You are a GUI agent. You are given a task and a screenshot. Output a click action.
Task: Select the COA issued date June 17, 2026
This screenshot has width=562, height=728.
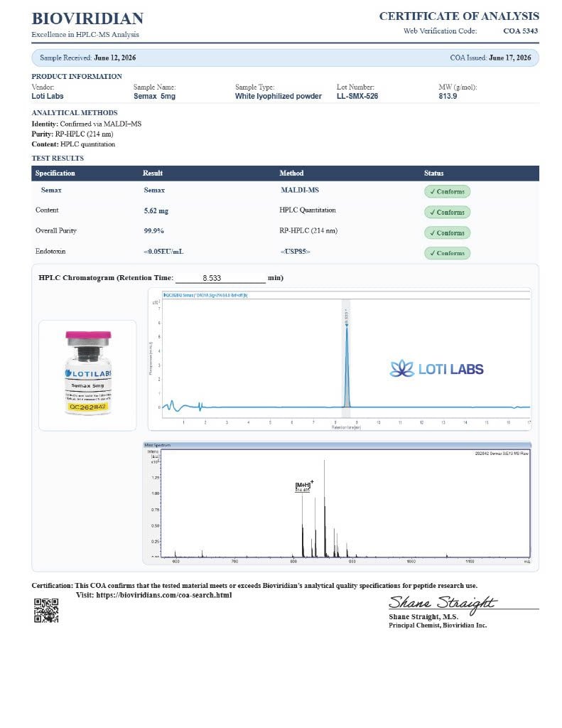509,58
